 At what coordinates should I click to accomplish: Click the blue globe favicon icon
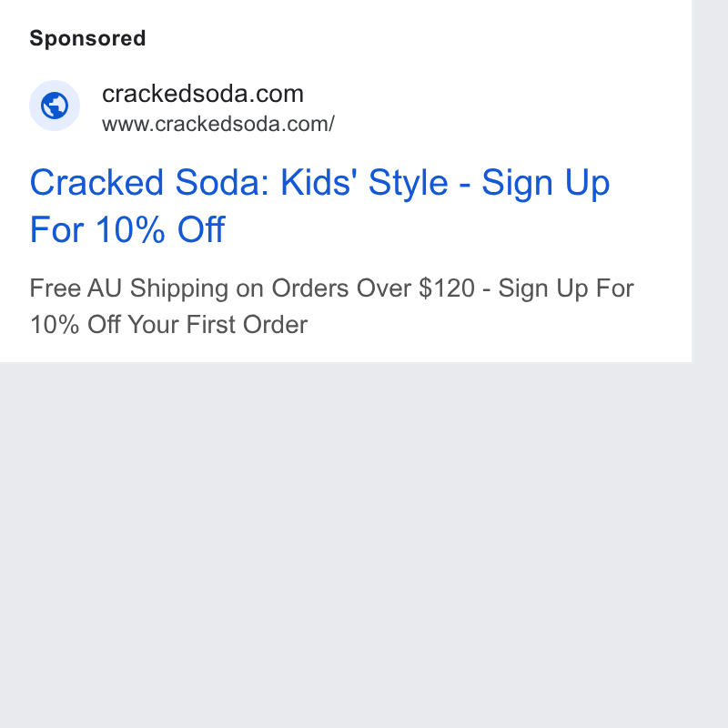55,106
